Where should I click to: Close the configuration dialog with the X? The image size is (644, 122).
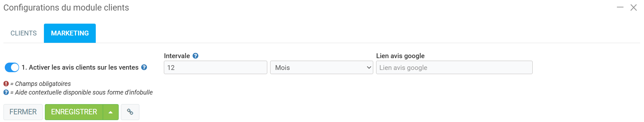(x=633, y=7)
